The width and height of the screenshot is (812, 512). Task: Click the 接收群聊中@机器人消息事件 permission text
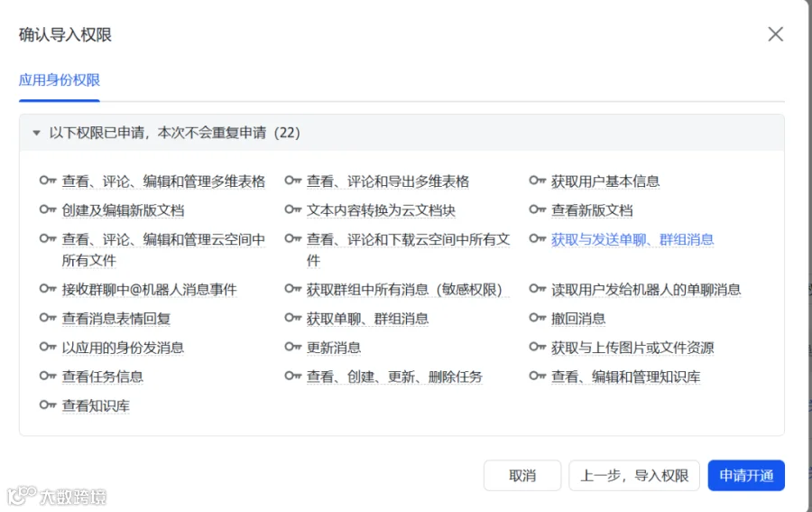coord(149,289)
